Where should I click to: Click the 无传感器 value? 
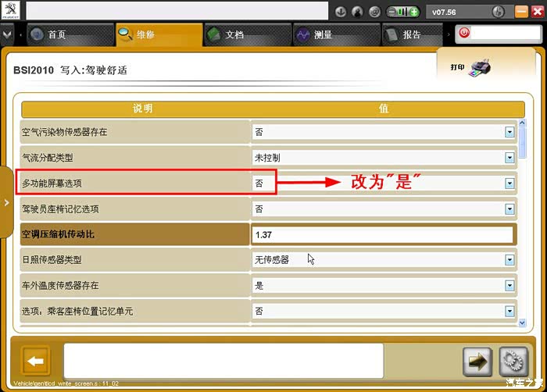coord(272,260)
